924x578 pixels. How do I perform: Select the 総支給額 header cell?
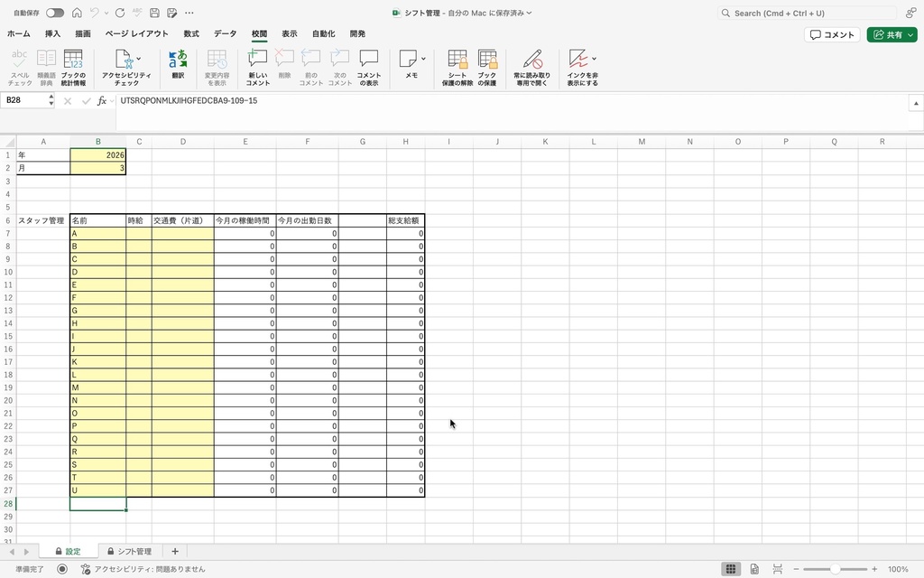click(x=405, y=220)
